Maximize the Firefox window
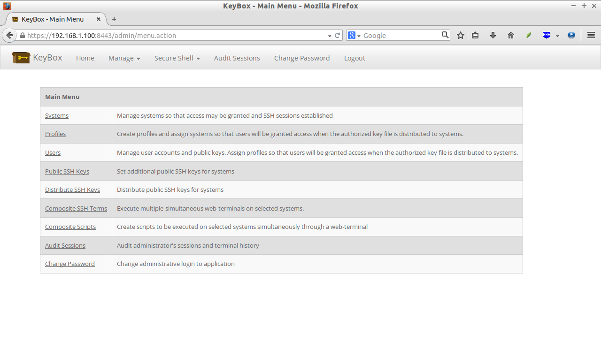Image resolution: width=601 pixels, height=364 pixels. pos(584,6)
